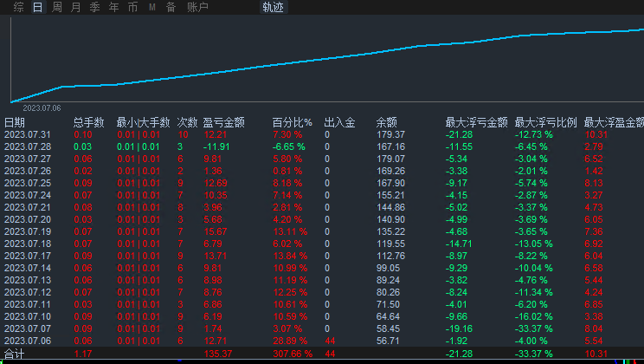Image resolution: width=644 pixels, height=364 pixels.
Task: Click the 最小|大手数 column header
Action: pos(143,122)
